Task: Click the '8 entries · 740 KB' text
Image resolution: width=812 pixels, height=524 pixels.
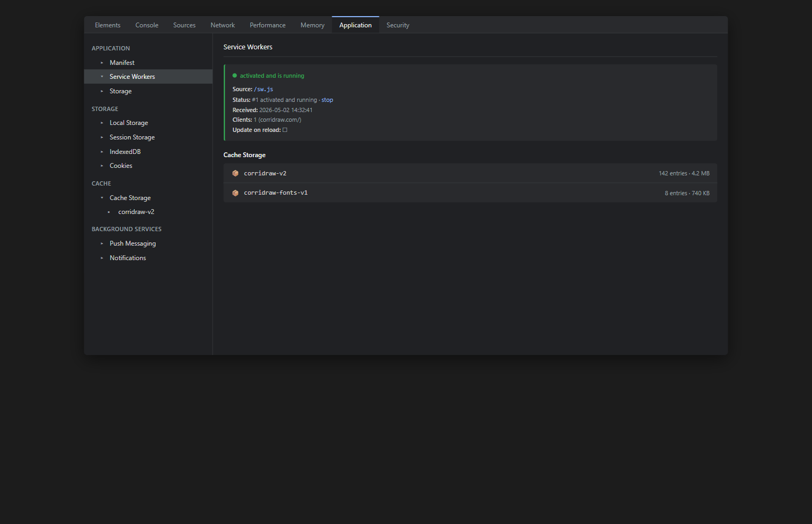Action: (x=687, y=193)
